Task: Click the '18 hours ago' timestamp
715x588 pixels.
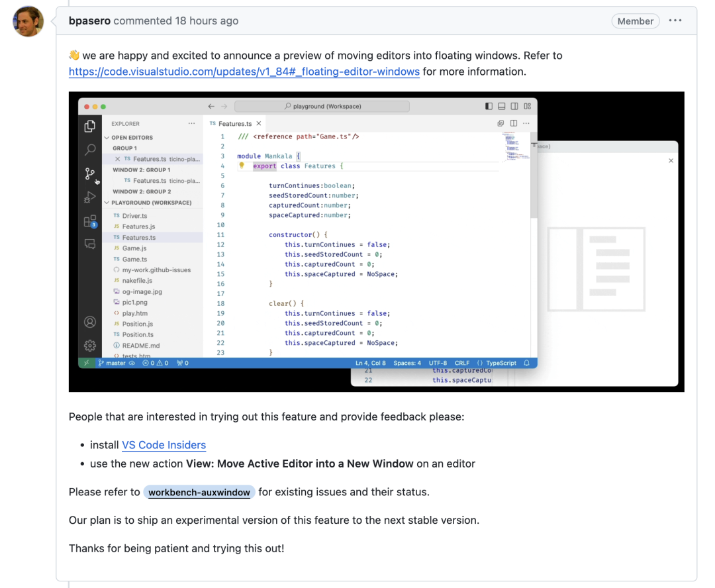Action: [x=207, y=21]
